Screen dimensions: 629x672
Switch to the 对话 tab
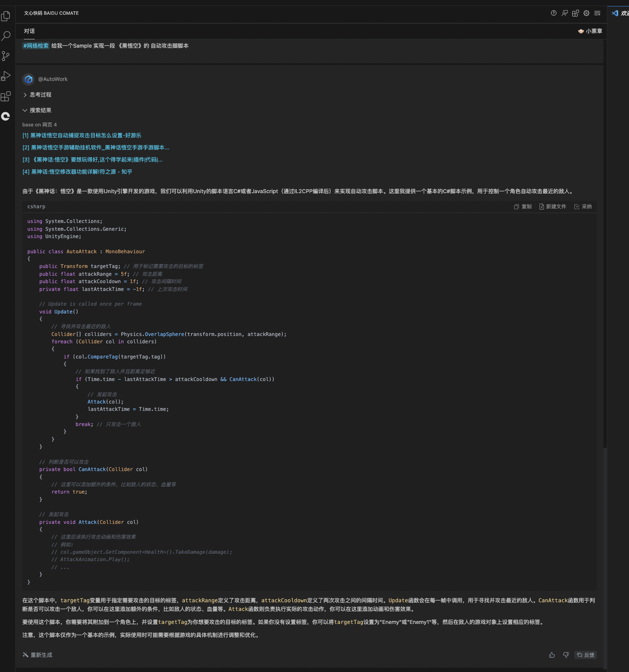coord(29,31)
